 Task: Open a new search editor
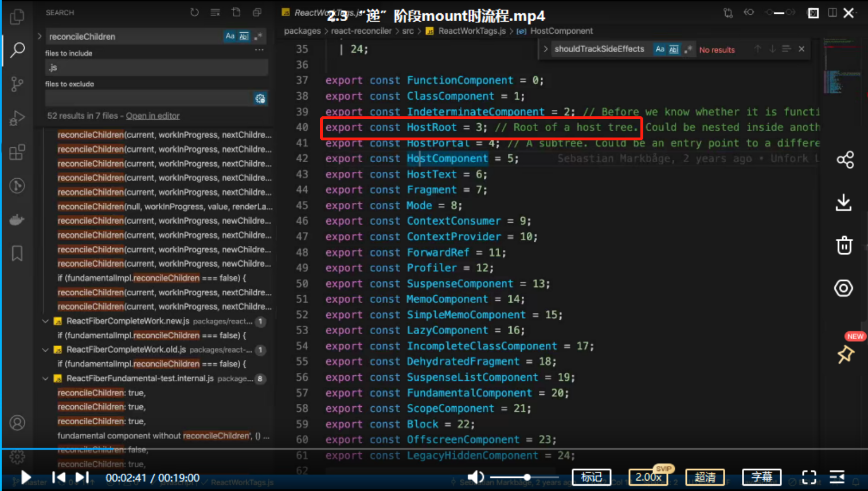[236, 12]
